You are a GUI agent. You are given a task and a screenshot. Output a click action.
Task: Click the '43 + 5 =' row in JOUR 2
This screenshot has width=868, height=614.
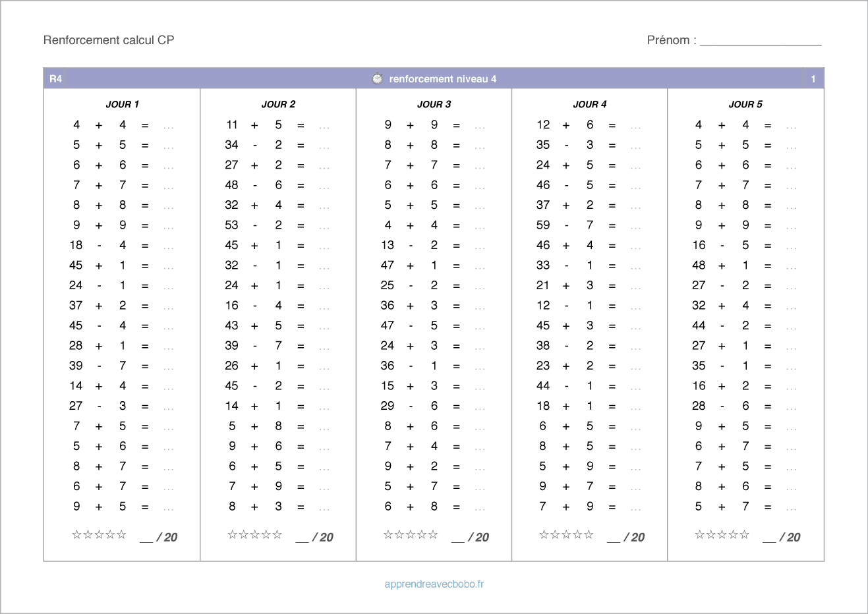(x=277, y=325)
